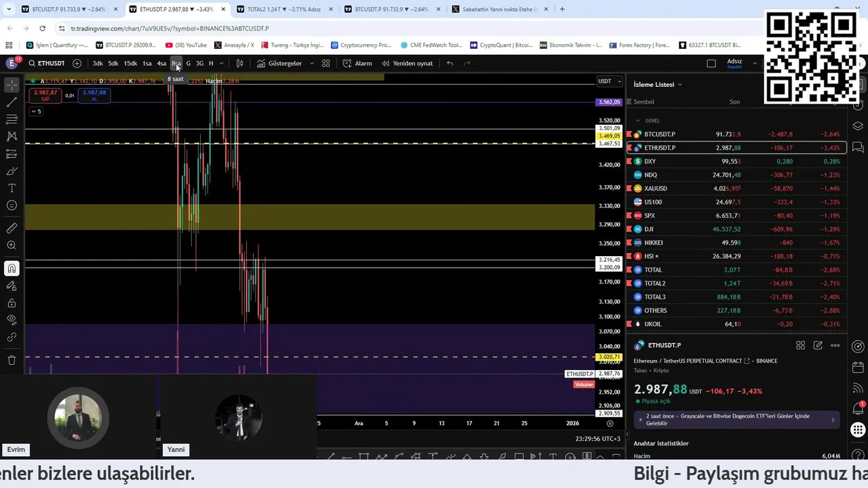Select the text annotation tool
Image resolution: width=868 pixels, height=488 pixels.
tap(12, 188)
